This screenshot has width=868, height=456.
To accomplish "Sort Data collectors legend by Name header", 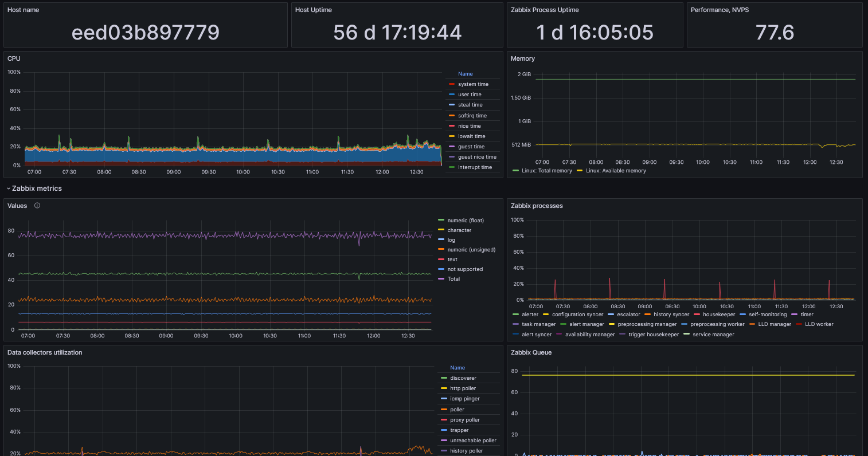I will [458, 368].
